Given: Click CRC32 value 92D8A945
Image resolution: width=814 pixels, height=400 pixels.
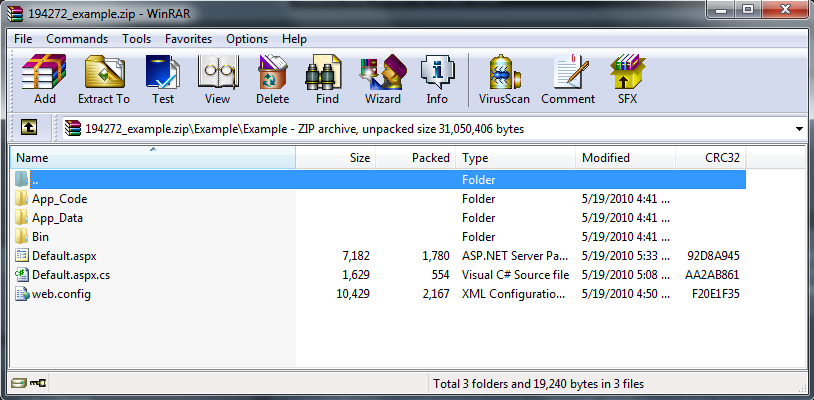Looking at the screenshot, I should tap(714, 256).
